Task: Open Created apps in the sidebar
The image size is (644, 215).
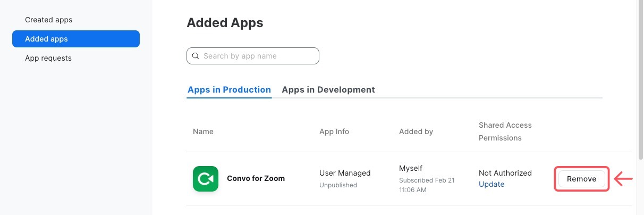Action: click(48, 20)
